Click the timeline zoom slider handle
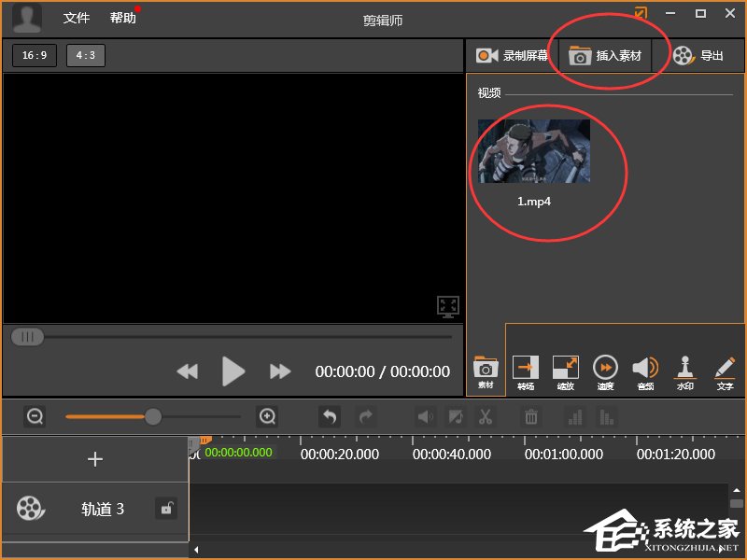The height and width of the screenshot is (560, 747). pyautogui.click(x=153, y=416)
